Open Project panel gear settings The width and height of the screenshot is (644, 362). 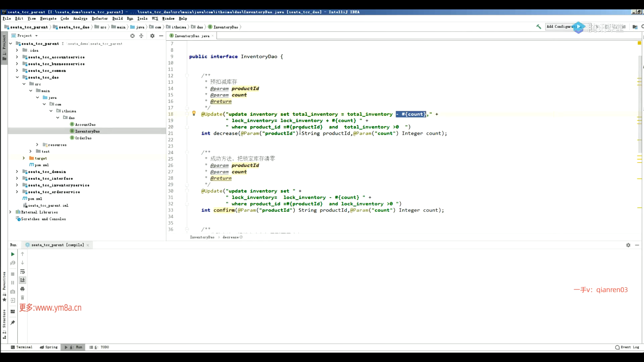coord(152,36)
